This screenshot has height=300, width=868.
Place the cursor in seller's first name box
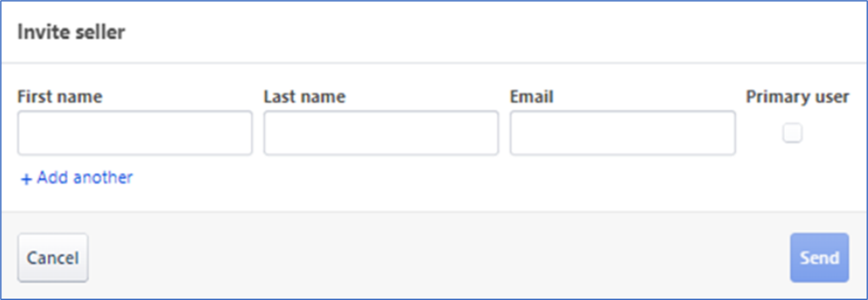(x=135, y=133)
